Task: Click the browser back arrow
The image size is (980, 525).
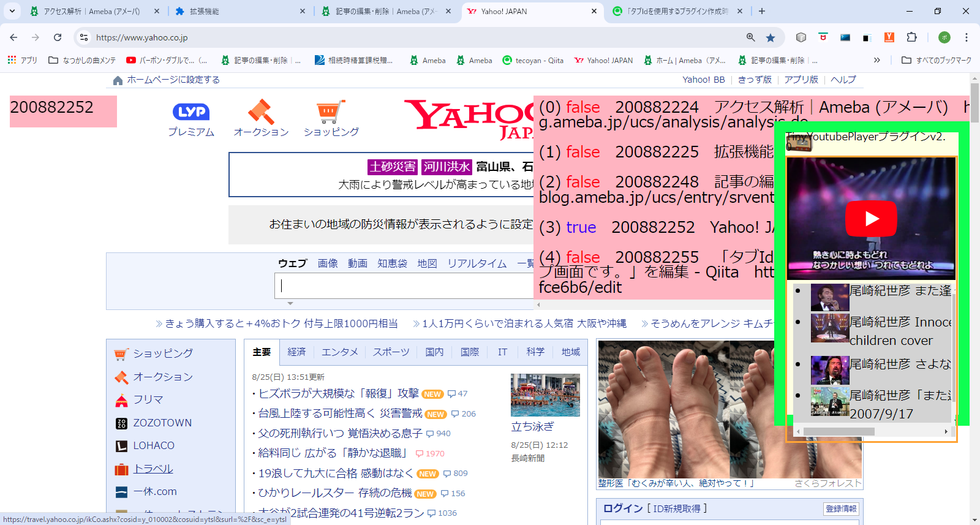Action: [x=13, y=37]
